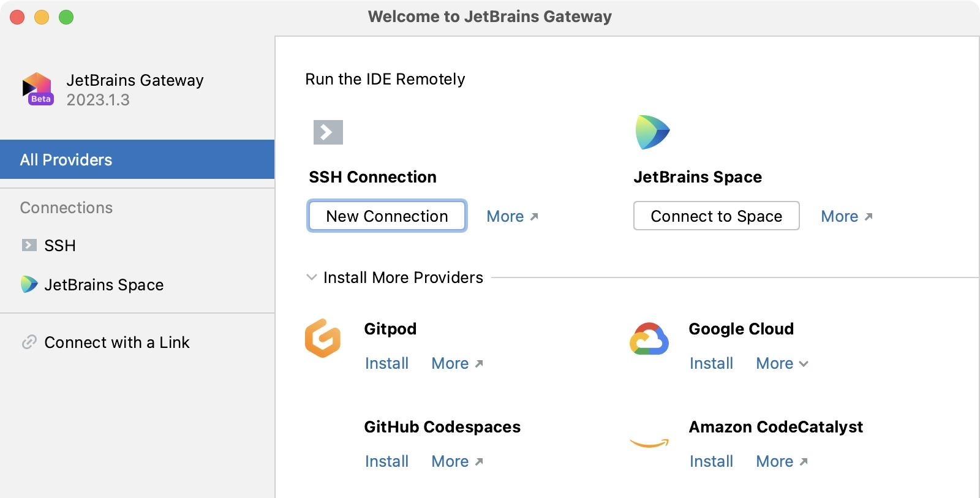This screenshot has width=980, height=498.
Task: Click the JetBrains Space provider logo
Action: pos(652,132)
